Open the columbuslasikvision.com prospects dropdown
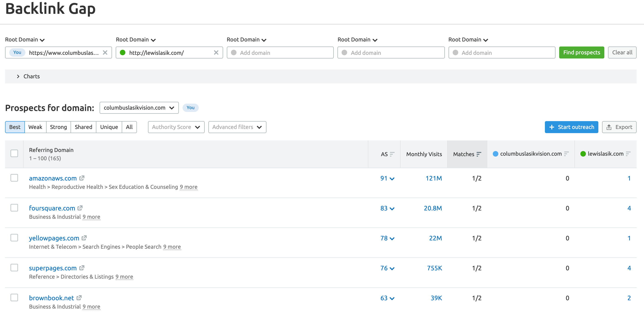 coord(139,108)
